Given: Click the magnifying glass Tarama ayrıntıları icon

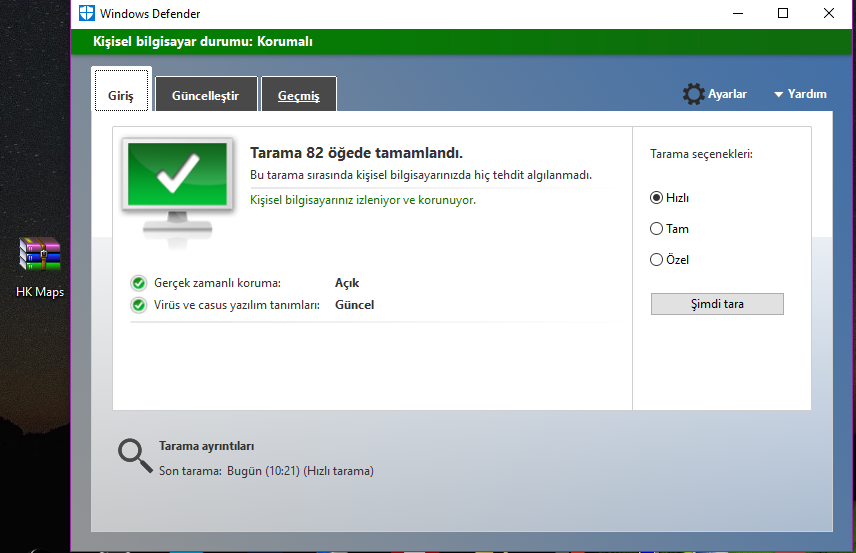Looking at the screenshot, I should (x=135, y=455).
